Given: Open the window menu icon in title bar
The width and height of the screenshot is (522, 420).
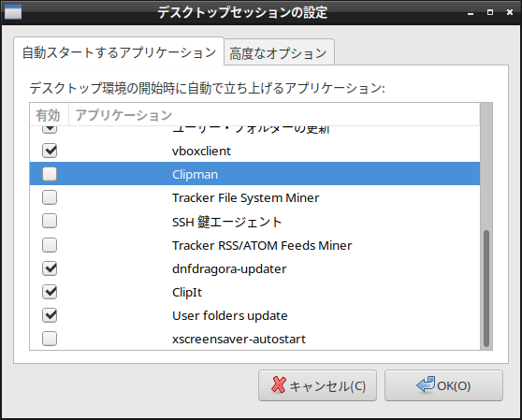Looking at the screenshot, I should coord(13,12).
